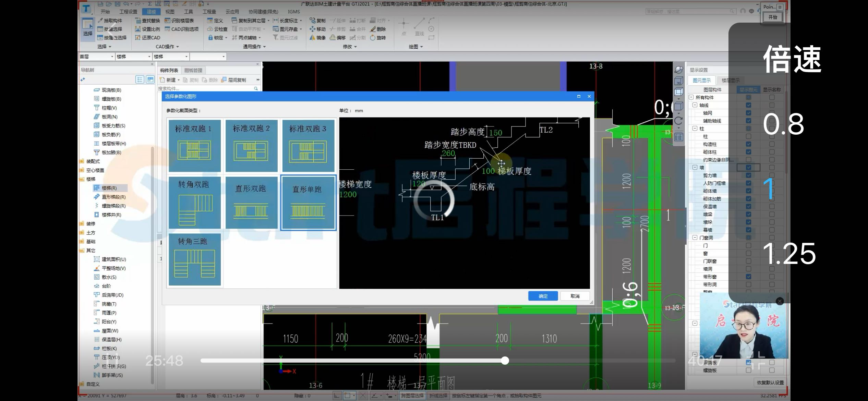Select the 移动 move tool
This screenshot has height=401, width=868.
click(317, 29)
